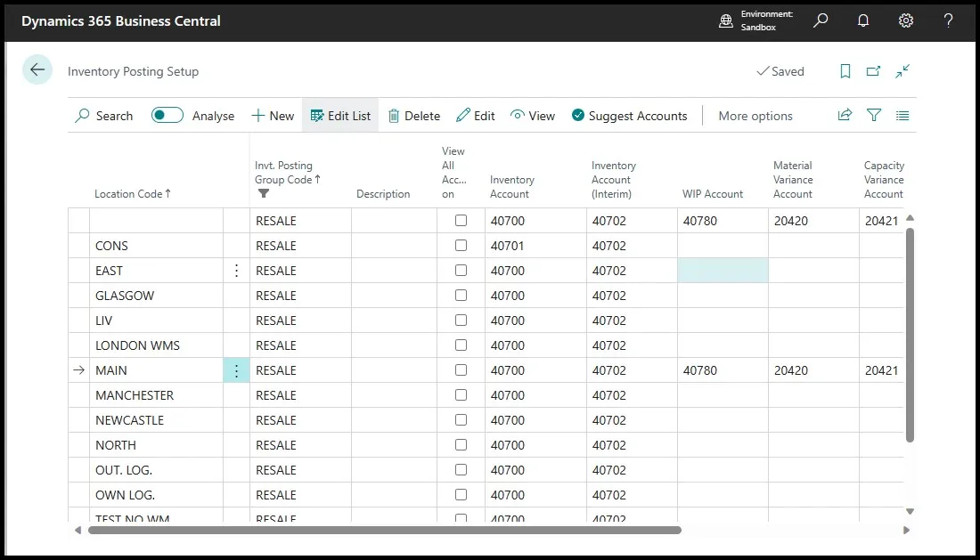This screenshot has width=980, height=560.
Task: Click scroll down arrow on vertical scrollbar
Action: point(910,511)
